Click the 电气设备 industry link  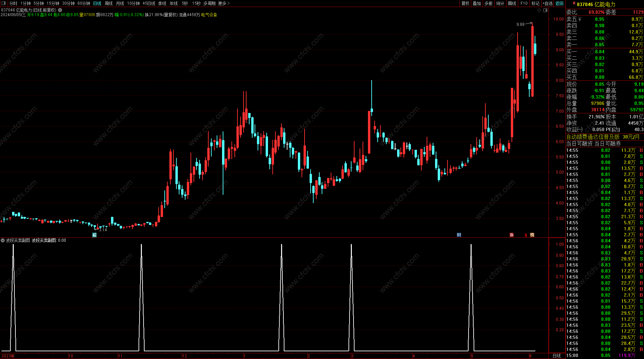(209, 15)
